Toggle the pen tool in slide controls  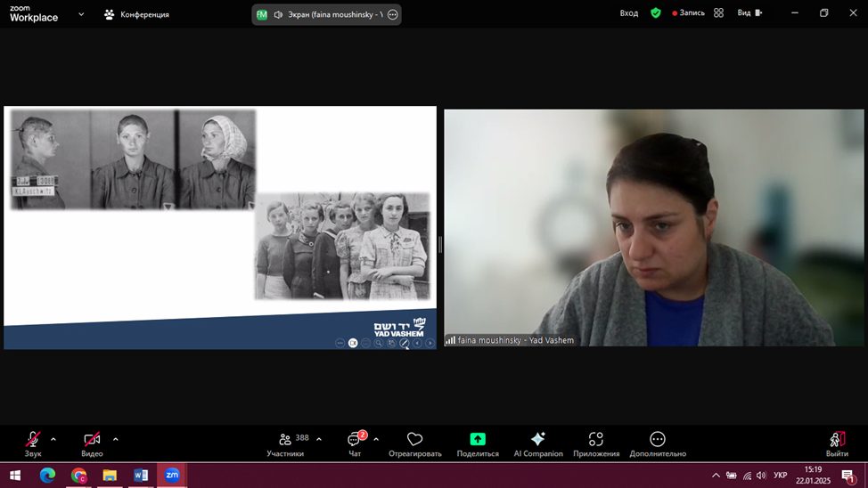[x=404, y=343]
